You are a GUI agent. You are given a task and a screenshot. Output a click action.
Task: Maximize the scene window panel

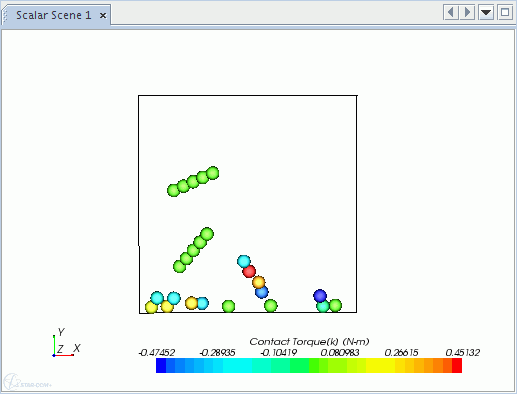tap(505, 13)
